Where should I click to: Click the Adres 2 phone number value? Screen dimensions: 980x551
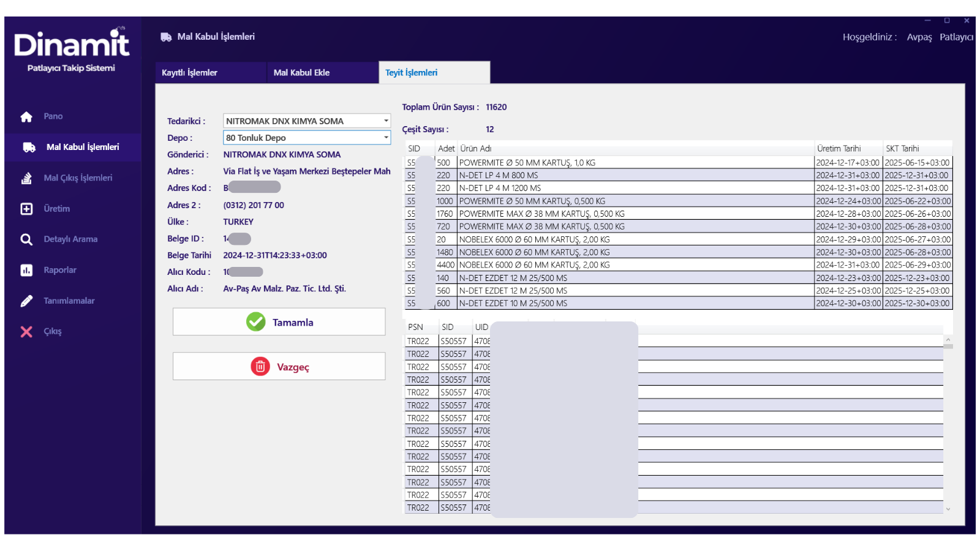pos(254,205)
